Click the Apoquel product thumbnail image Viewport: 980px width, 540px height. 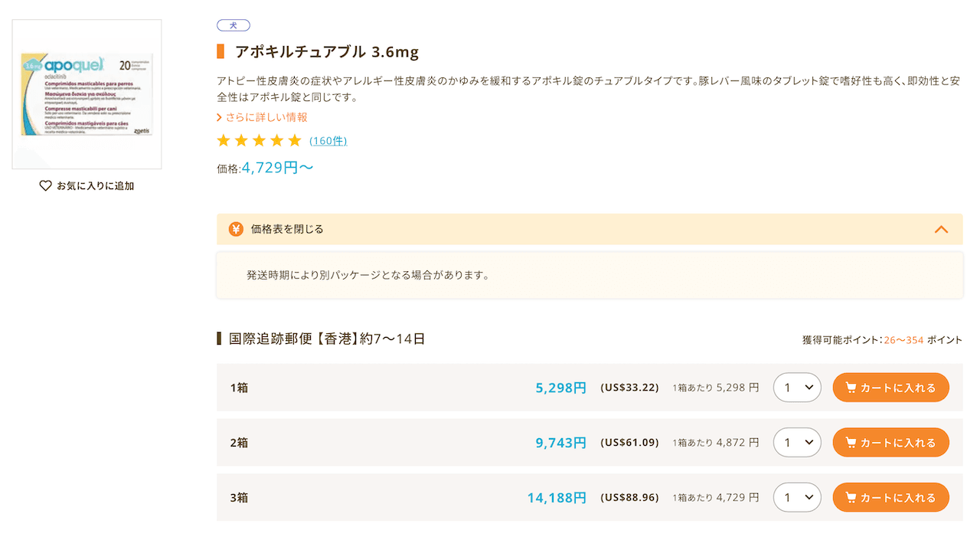[86, 93]
